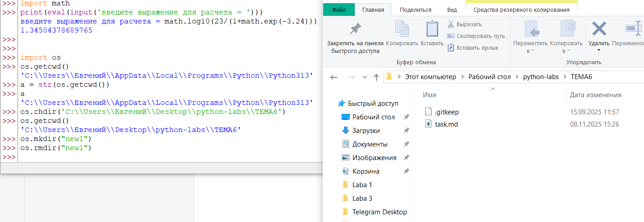Switch to the Вид ribbon tab
The height and width of the screenshot is (222, 644).
(x=451, y=9)
